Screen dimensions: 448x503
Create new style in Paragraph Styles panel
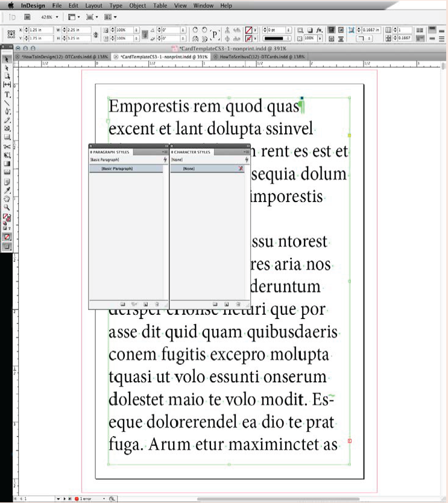[x=145, y=305]
